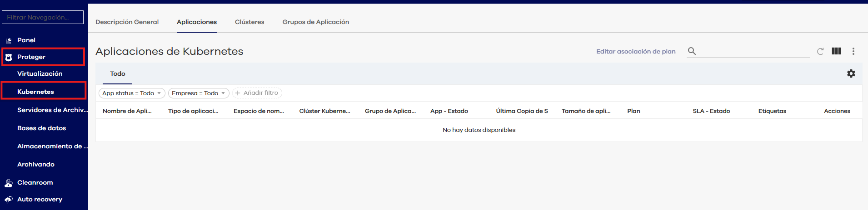The height and width of the screenshot is (210, 868).
Task: Click the Etiquetas column header
Action: pyautogui.click(x=772, y=111)
